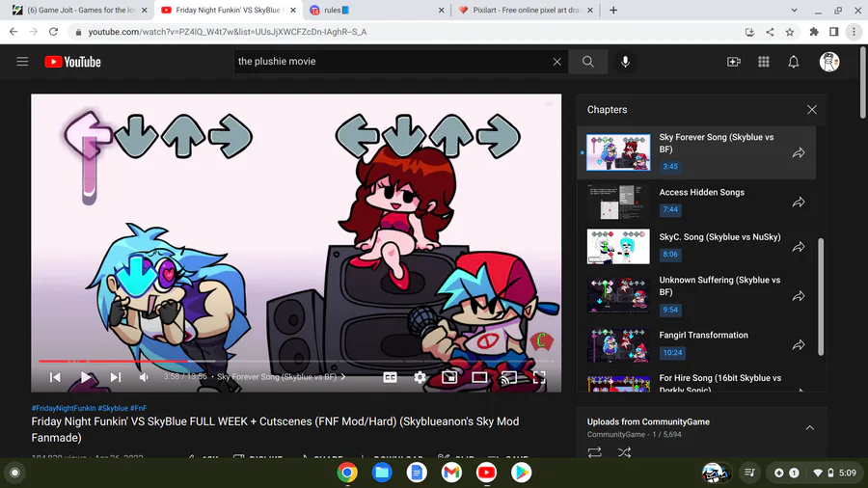Screen dimensions: 868x488
Task: Mute the video volume speaker
Action: tap(144, 377)
